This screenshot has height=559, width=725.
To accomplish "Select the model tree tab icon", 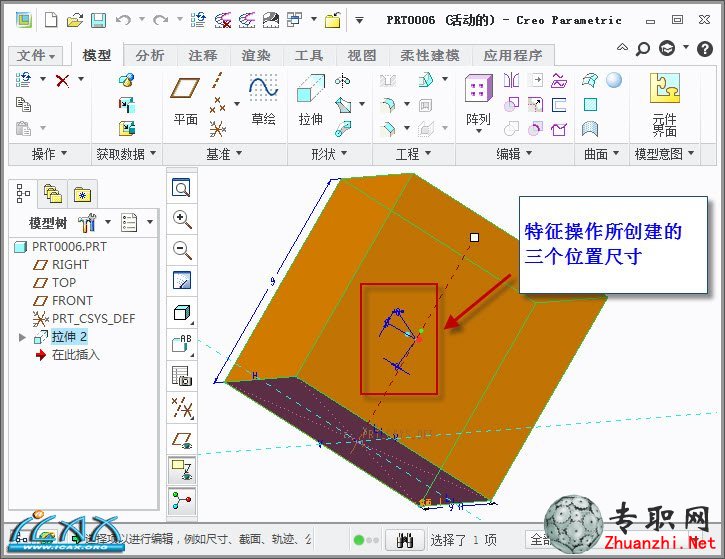I will 23,193.
